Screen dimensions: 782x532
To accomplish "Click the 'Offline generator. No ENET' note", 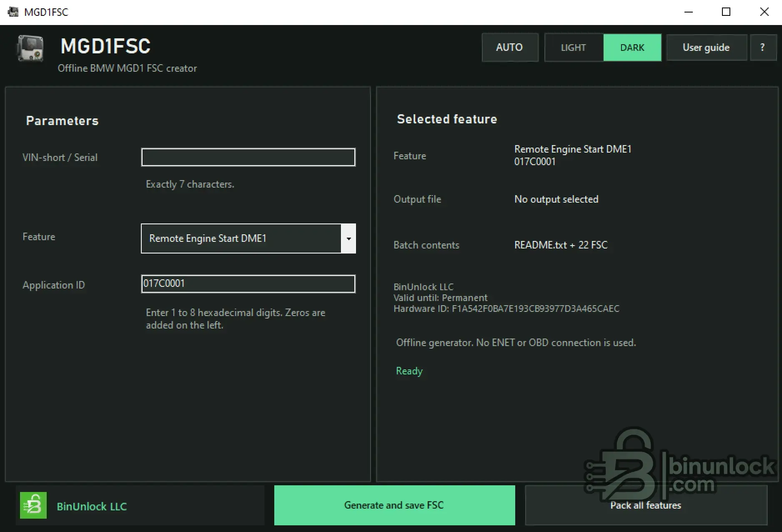I will (516, 343).
